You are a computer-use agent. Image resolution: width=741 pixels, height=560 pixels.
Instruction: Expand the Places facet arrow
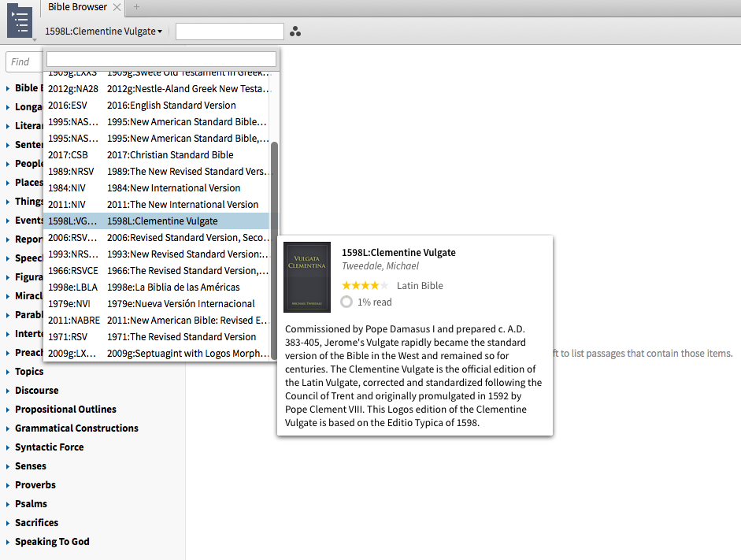point(8,183)
